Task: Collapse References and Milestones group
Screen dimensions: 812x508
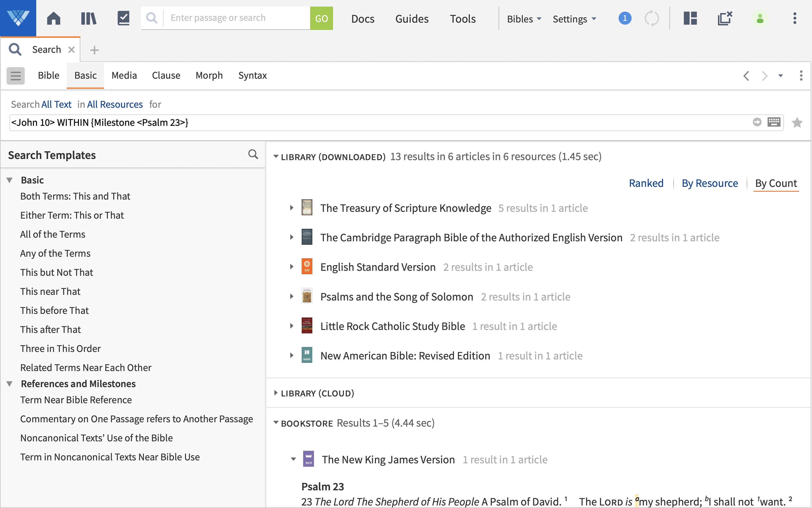Action: (x=10, y=384)
